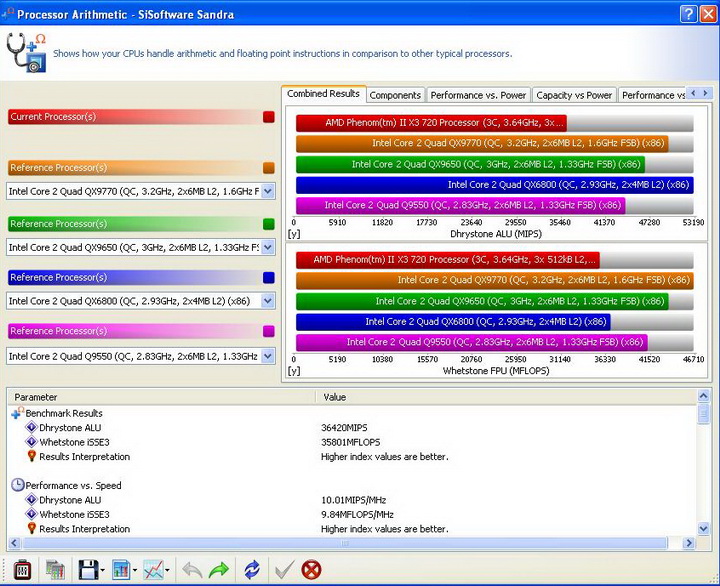Click the bar chart view icon
The image size is (720, 586).
tap(121, 570)
